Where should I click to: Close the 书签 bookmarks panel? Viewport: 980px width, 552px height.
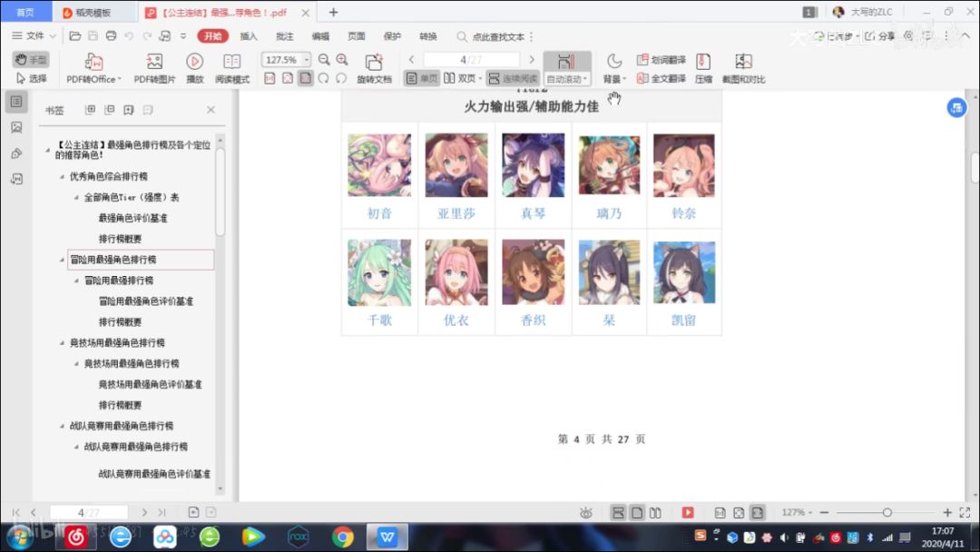point(211,109)
